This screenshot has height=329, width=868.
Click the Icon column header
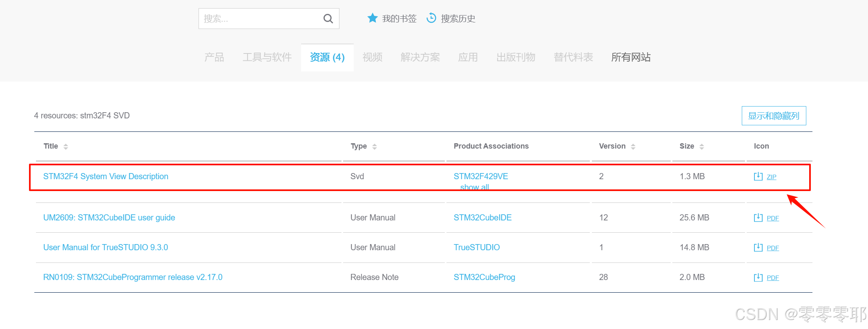pos(761,146)
